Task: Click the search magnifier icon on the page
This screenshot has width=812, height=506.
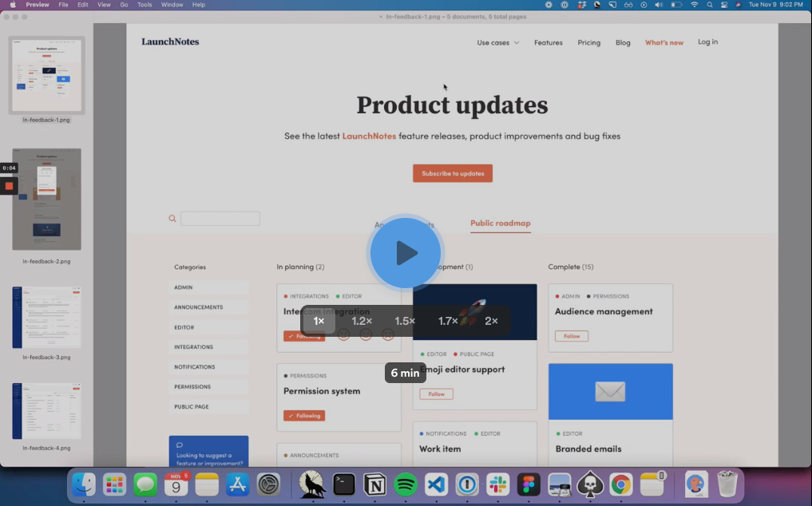Action: point(172,219)
